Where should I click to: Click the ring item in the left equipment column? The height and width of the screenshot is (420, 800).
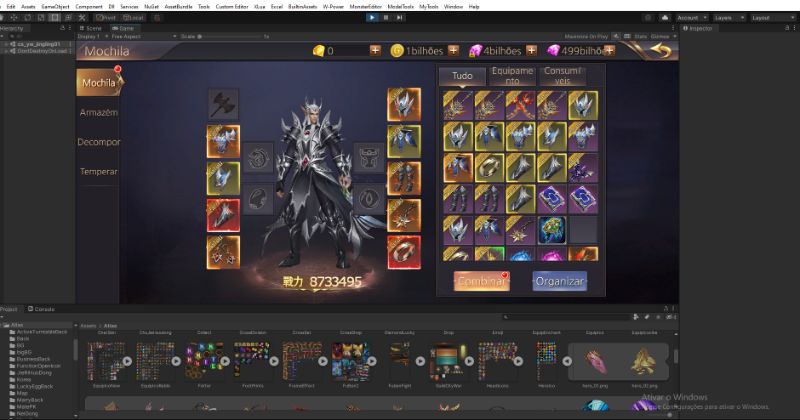click(222, 250)
